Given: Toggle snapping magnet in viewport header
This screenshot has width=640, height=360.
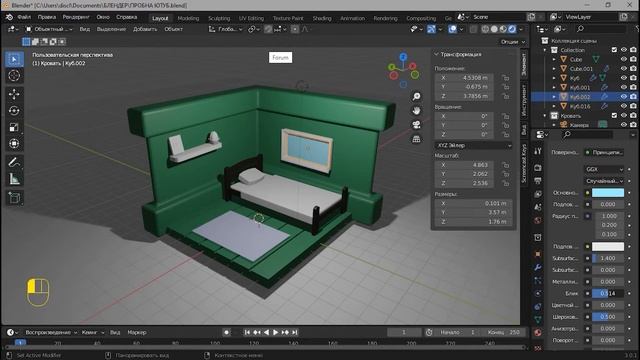Looking at the screenshot, I should tap(268, 29).
